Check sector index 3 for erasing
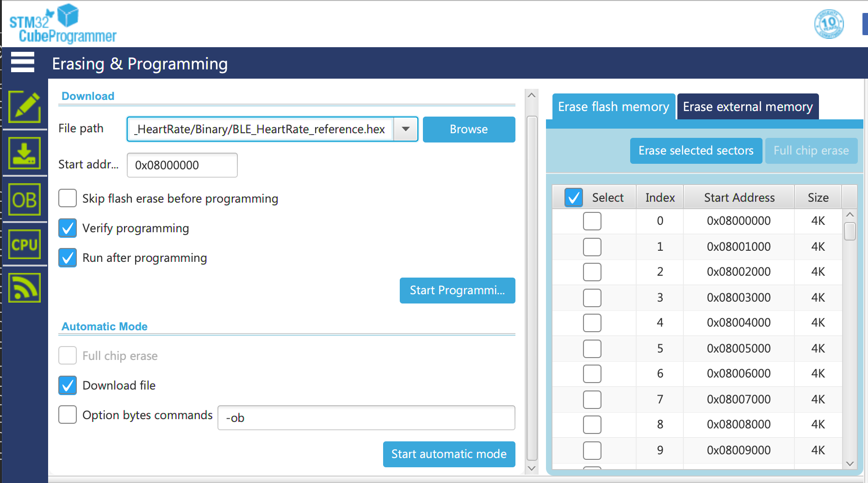This screenshot has width=868, height=483. pos(592,297)
